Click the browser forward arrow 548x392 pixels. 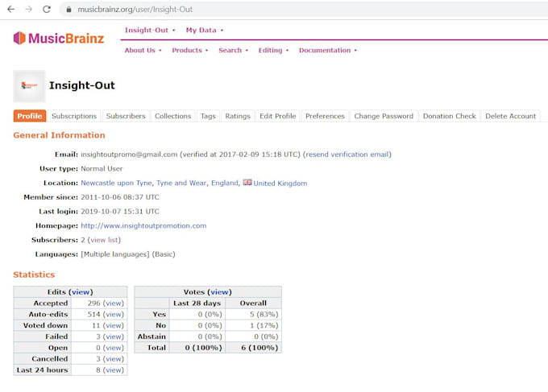29,10
